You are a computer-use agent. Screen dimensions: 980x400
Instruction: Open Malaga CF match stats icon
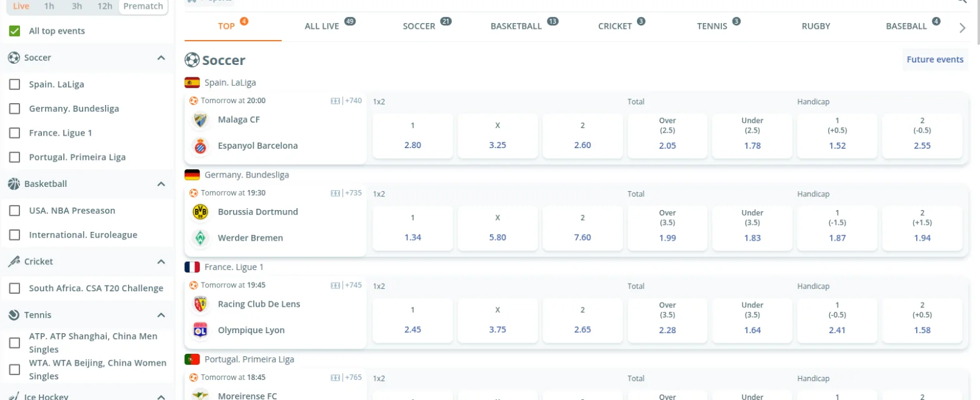336,101
